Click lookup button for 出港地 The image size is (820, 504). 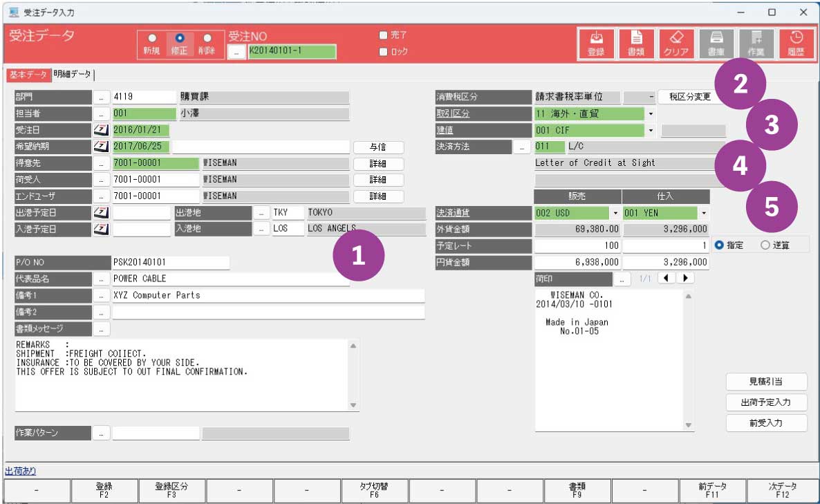tap(261, 213)
